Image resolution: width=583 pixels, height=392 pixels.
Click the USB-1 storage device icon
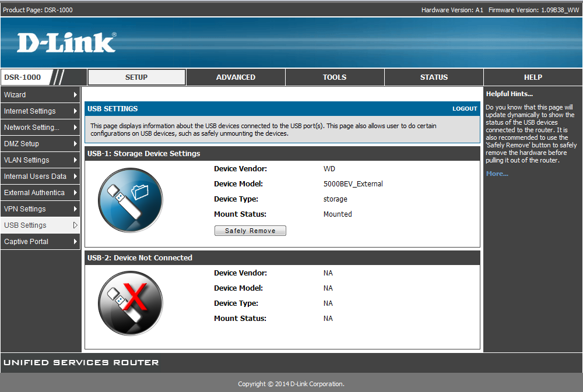[131, 200]
